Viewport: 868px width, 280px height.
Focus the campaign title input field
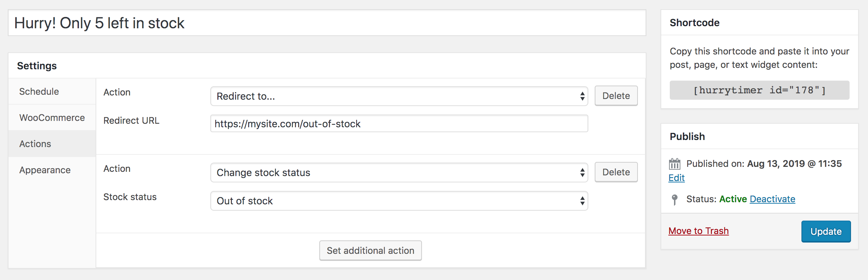[327, 23]
